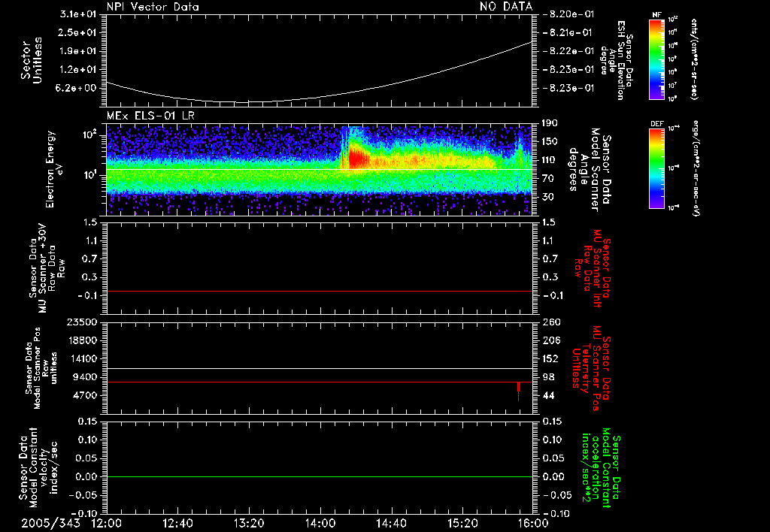The height and width of the screenshot is (532, 770).
Task: Click the 14:40 time tick label
Action: 391,523
